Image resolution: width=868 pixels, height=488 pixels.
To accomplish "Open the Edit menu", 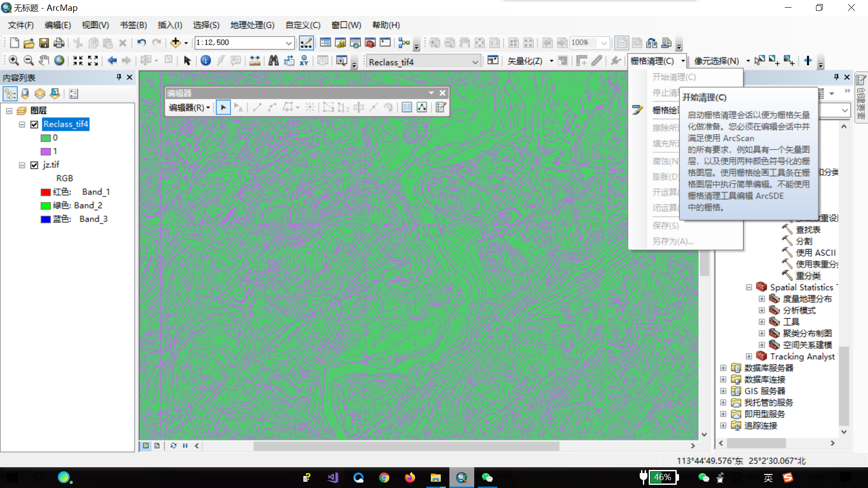I will (58, 25).
